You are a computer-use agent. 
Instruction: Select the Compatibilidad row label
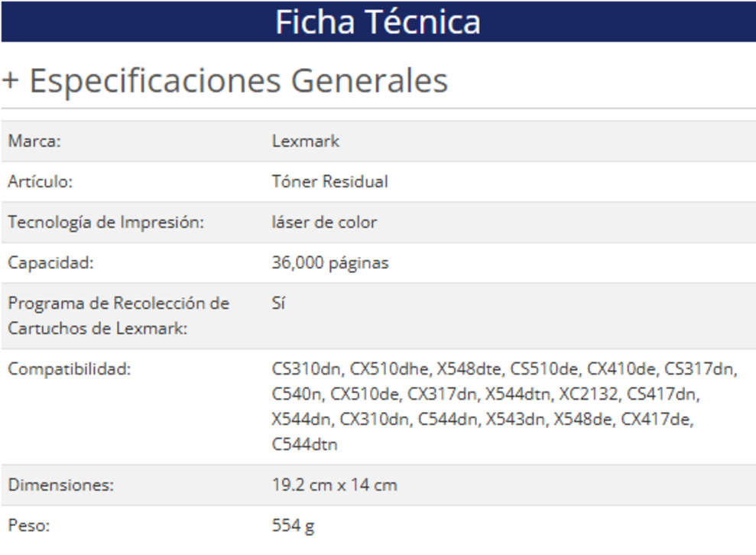[x=70, y=369]
